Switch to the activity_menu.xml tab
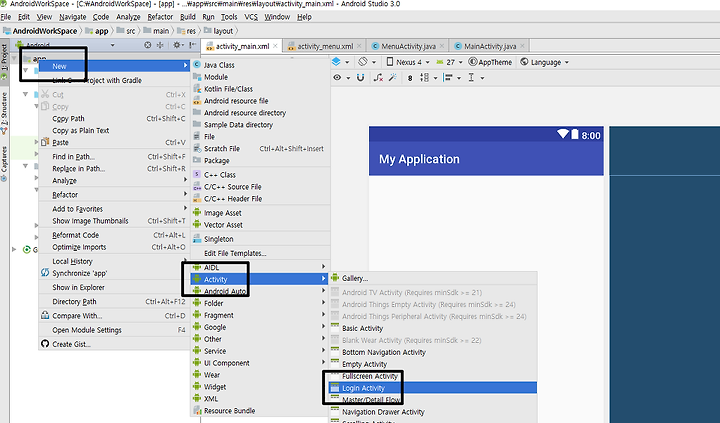The image size is (720, 423). click(x=325, y=46)
